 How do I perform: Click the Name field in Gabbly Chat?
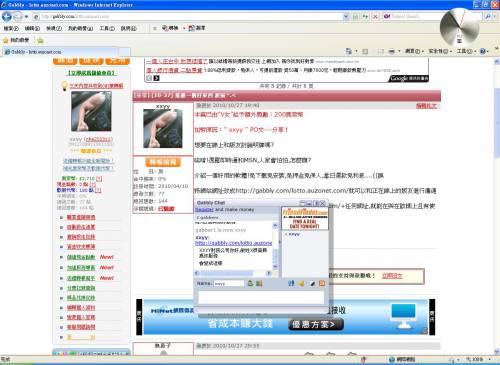pyautogui.click(x=229, y=284)
